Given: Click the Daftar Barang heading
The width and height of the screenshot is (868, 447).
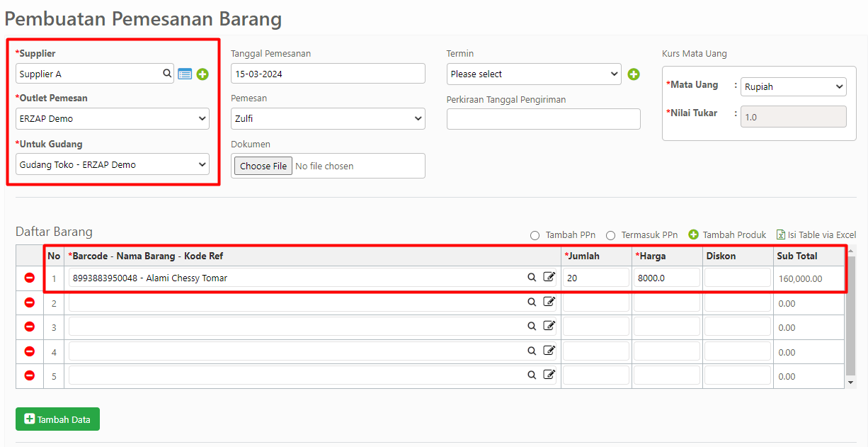Looking at the screenshot, I should 54,232.
